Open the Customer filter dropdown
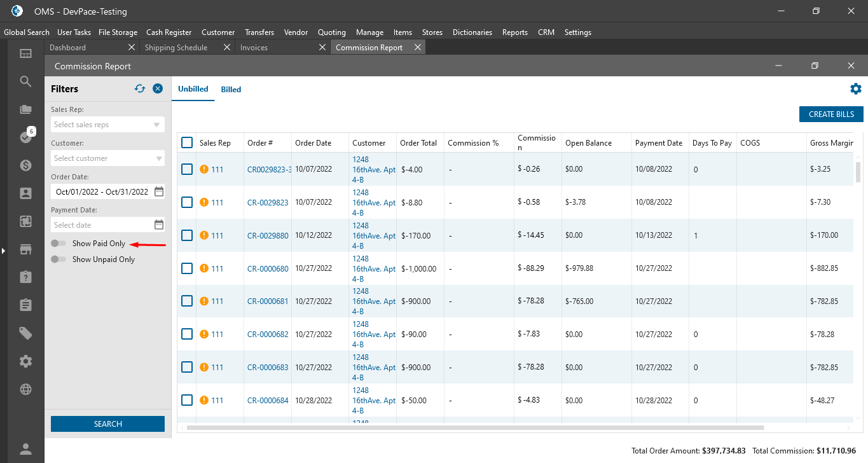 107,158
